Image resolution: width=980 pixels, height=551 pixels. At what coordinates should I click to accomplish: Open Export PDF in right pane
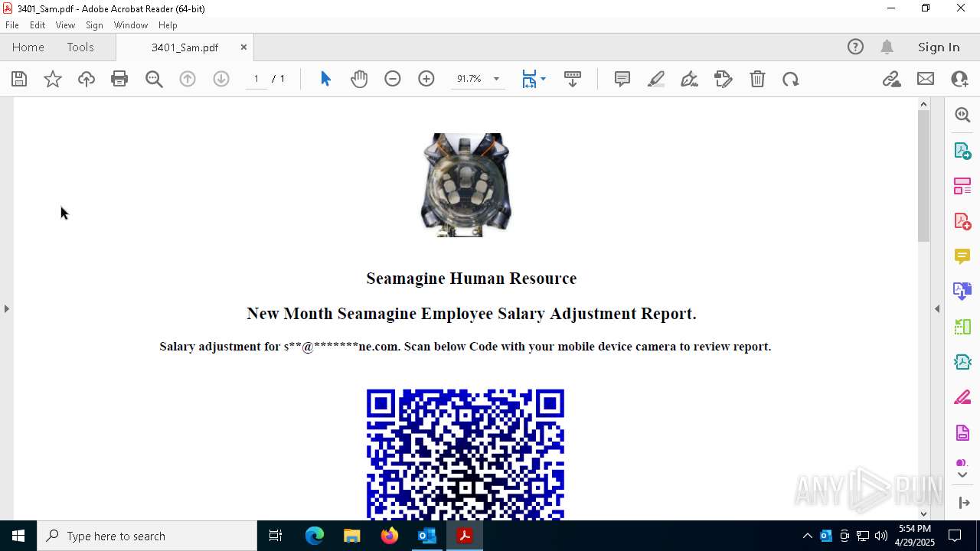(x=962, y=151)
